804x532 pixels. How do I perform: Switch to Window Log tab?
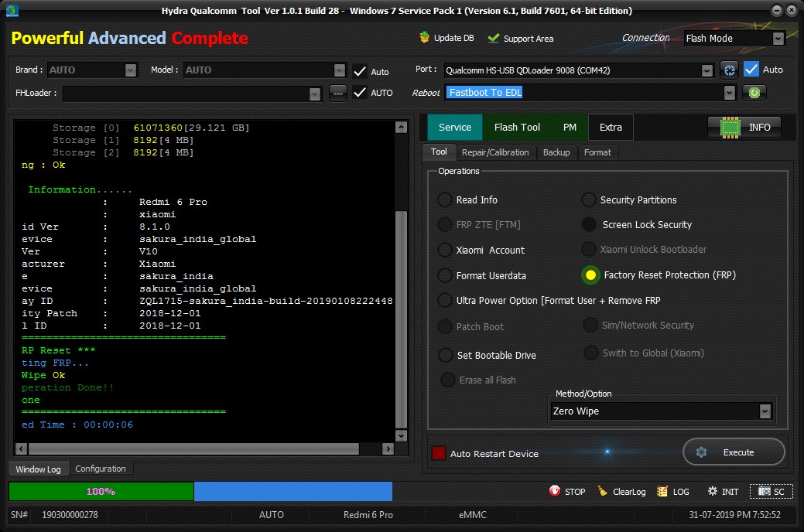point(39,469)
